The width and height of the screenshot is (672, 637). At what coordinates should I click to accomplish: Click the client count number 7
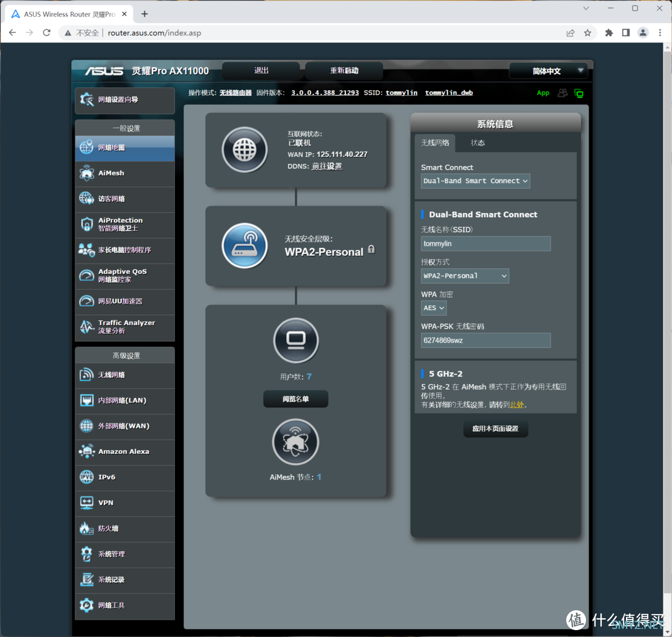(x=309, y=377)
